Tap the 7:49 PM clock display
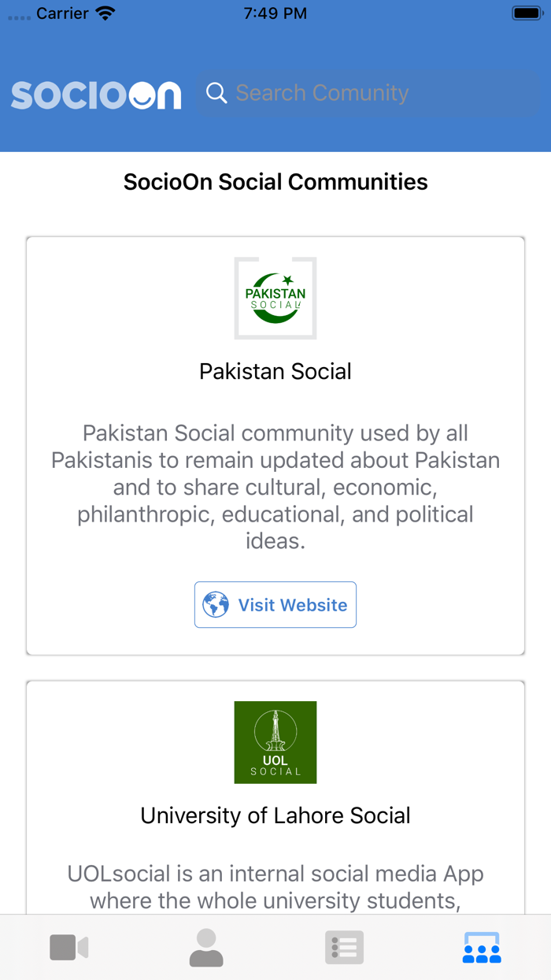The image size is (551, 980). pos(275,13)
